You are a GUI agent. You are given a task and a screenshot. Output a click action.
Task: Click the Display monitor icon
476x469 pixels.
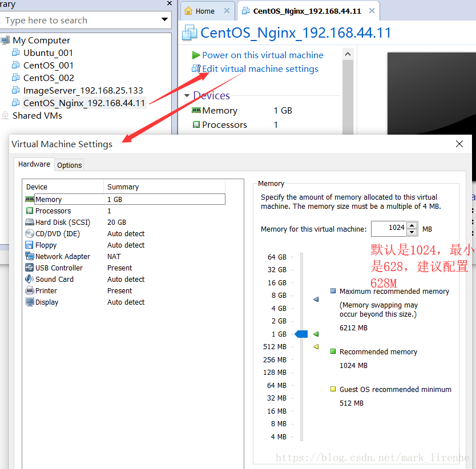[x=30, y=302]
